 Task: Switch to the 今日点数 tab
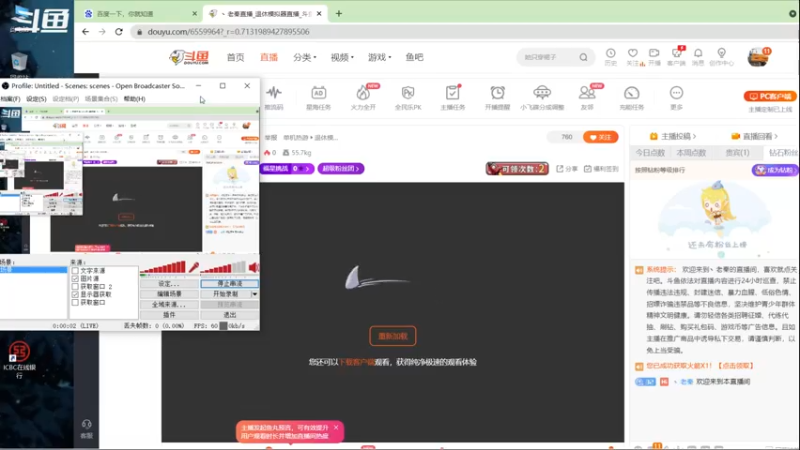click(x=650, y=153)
